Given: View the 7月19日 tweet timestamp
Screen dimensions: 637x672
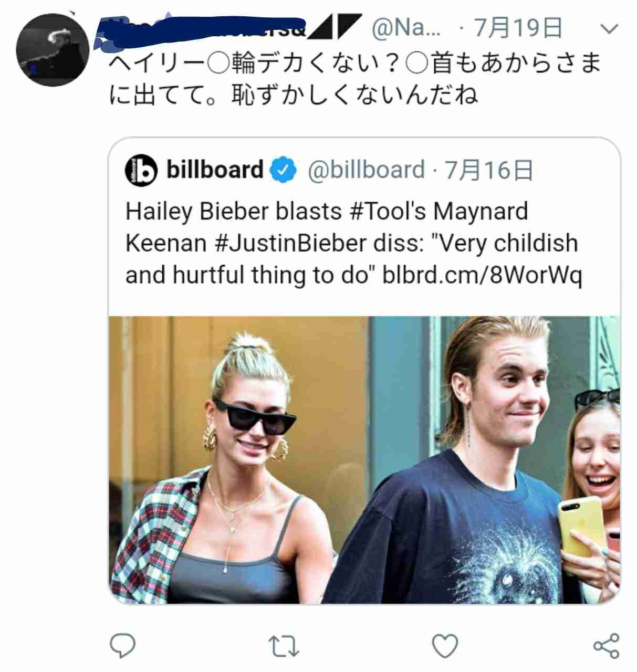Looking at the screenshot, I should 518,28.
